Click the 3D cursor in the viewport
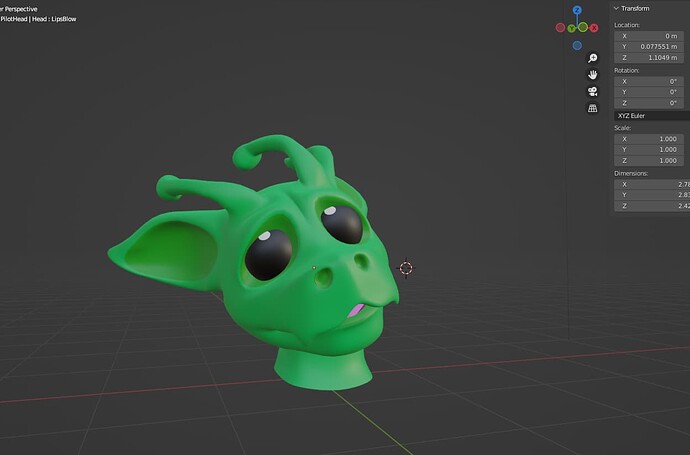Viewport: 690px width, 455px height. tap(406, 268)
